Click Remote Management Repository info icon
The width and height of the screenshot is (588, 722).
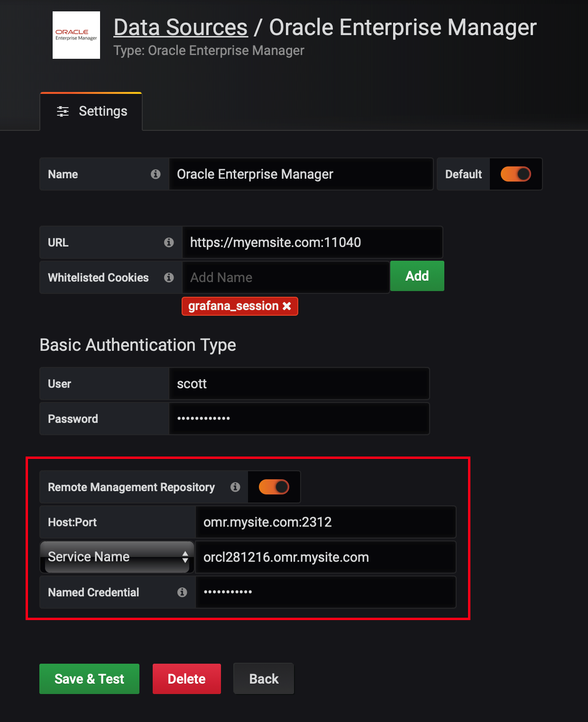[235, 487]
